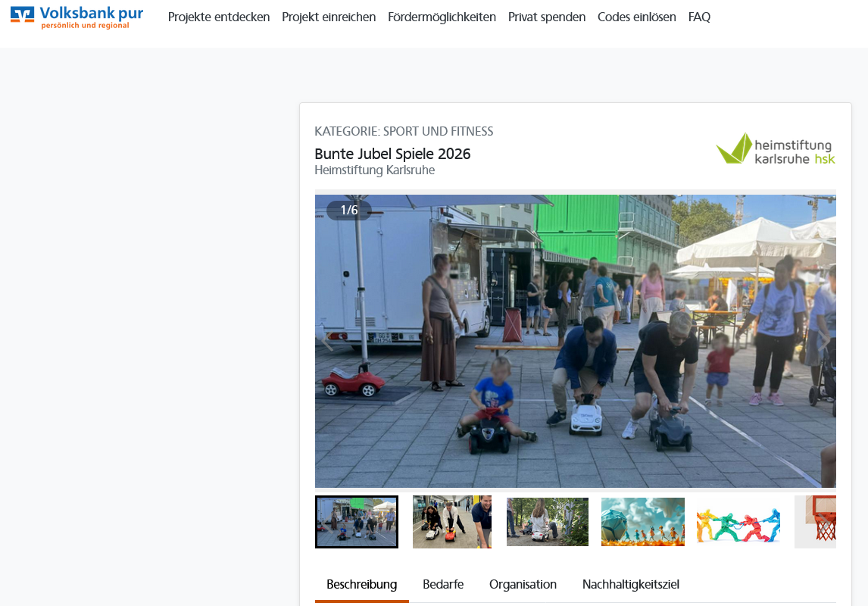Click the Heimstiftung Karlsruhe hsk logo
Screen dimensions: 868x606
point(775,148)
